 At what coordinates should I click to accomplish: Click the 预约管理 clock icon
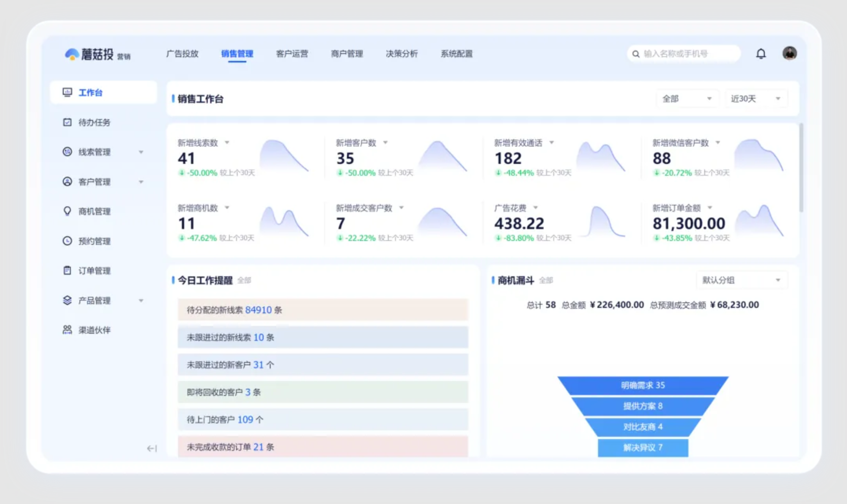click(x=67, y=241)
